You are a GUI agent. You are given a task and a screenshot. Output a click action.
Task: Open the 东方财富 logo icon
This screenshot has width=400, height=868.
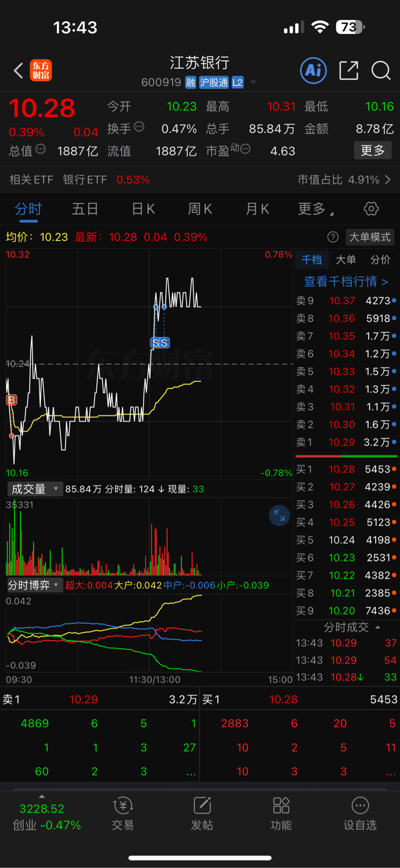coord(41,70)
